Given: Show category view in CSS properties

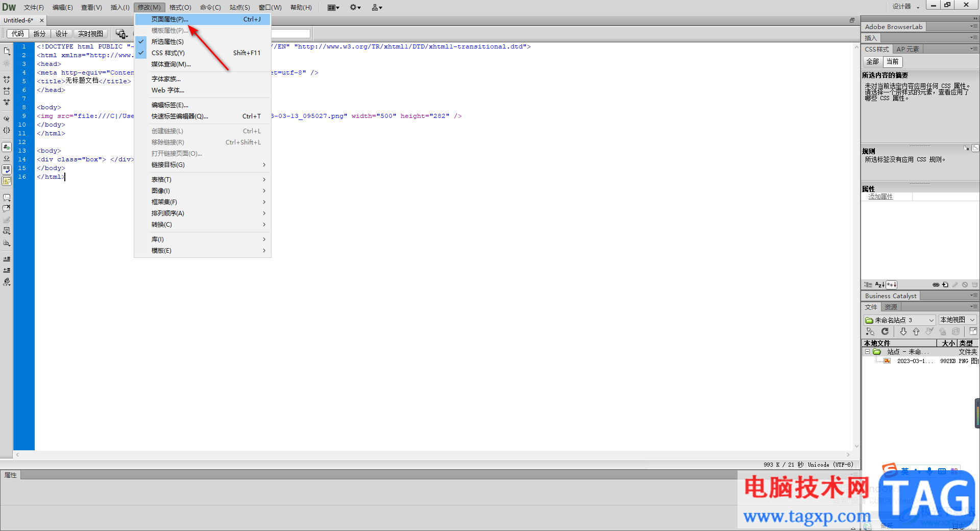Looking at the screenshot, I should [868, 285].
